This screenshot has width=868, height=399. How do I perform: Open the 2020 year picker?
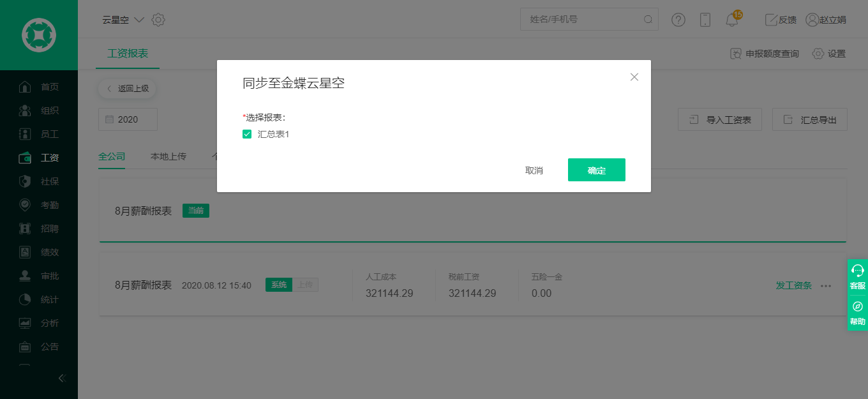128,119
